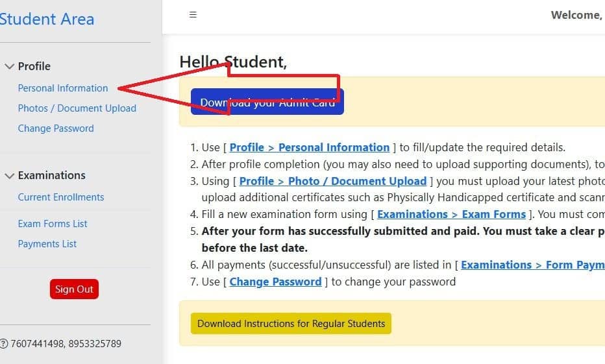Open Personal Information in sidebar
Viewport: 605px width, 364px height.
click(63, 88)
